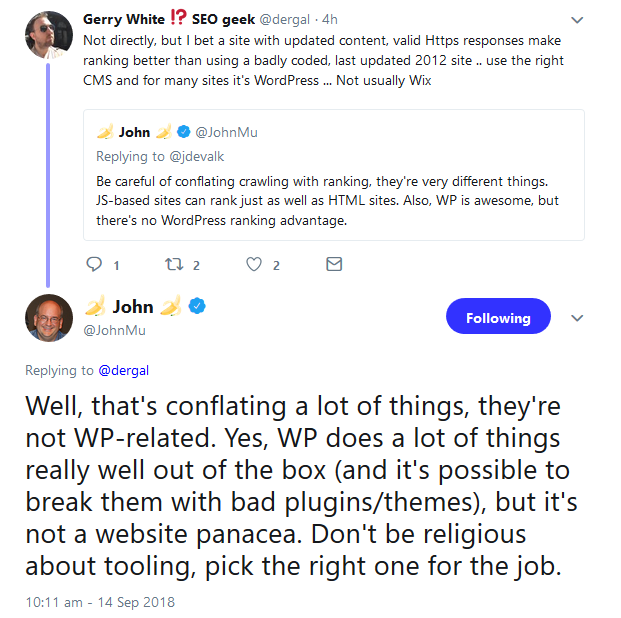Screen dimensions: 621x618
Task: Click John's verified badge in quoted tweet
Action: click(x=183, y=132)
